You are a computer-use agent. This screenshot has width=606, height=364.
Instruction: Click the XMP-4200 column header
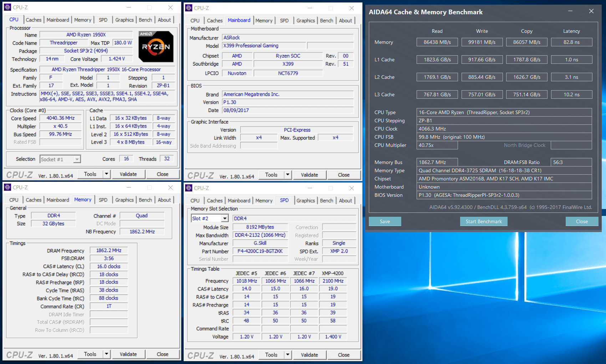click(333, 273)
